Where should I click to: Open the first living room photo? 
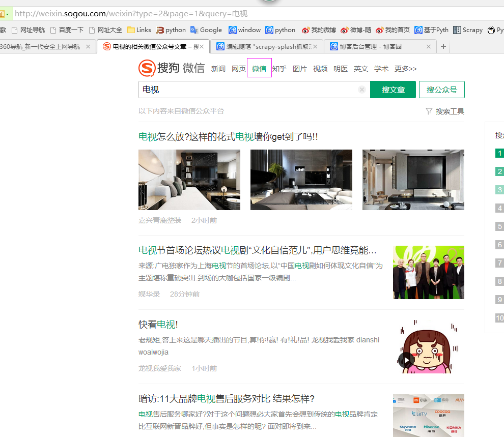(x=189, y=180)
